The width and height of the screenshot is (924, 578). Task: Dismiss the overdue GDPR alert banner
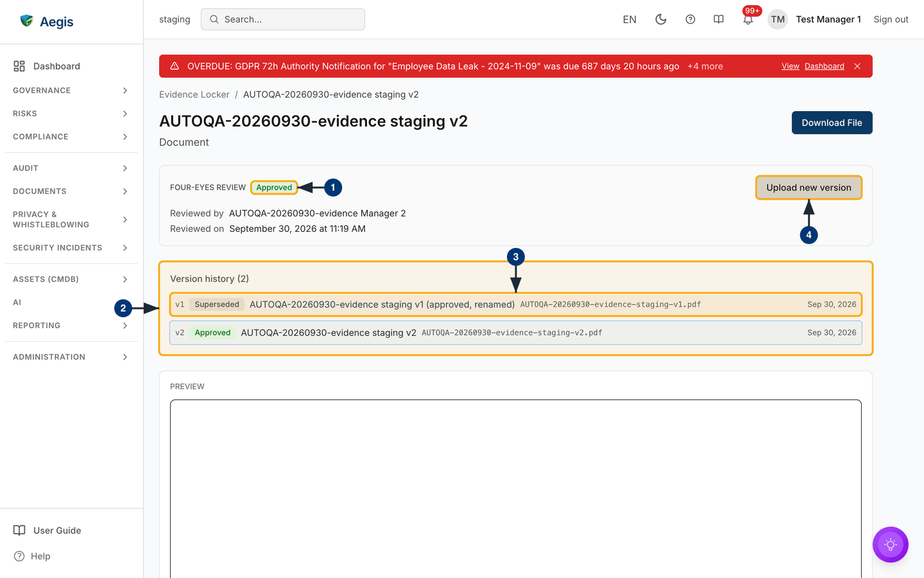click(857, 66)
